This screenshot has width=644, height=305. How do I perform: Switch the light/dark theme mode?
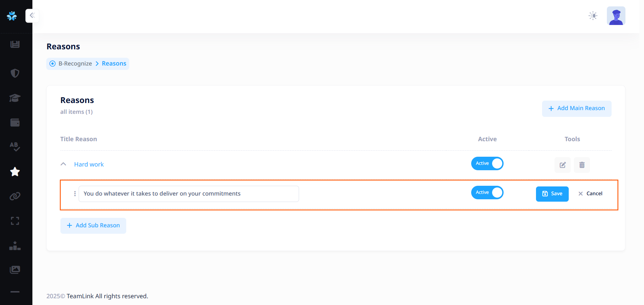[593, 16]
